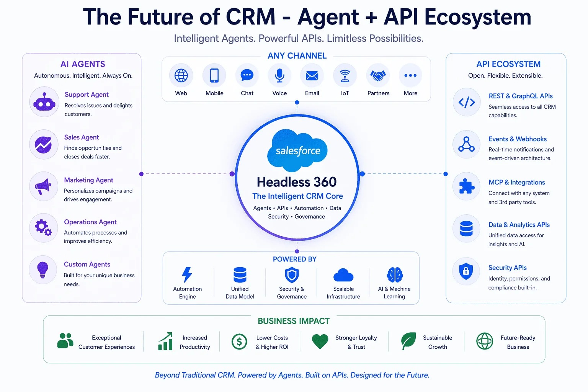Screen dimensions: 588x392
Task: Select the "BUSINESS IMPACT" section label
Action: 294,321
